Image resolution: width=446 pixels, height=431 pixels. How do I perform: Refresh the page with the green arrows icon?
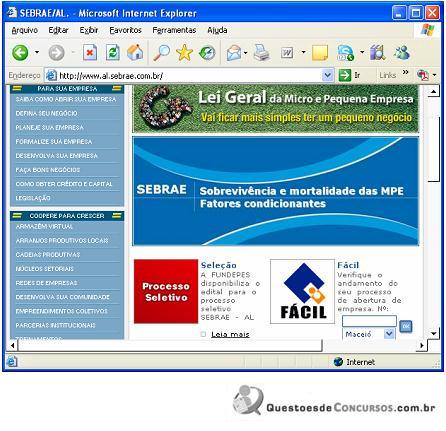point(113,53)
